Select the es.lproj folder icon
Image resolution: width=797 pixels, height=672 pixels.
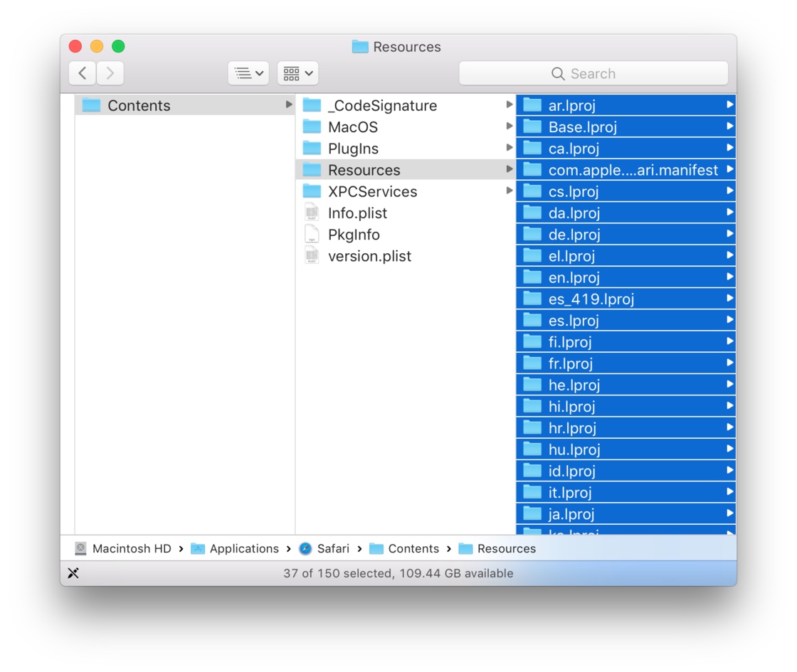pyautogui.click(x=532, y=321)
